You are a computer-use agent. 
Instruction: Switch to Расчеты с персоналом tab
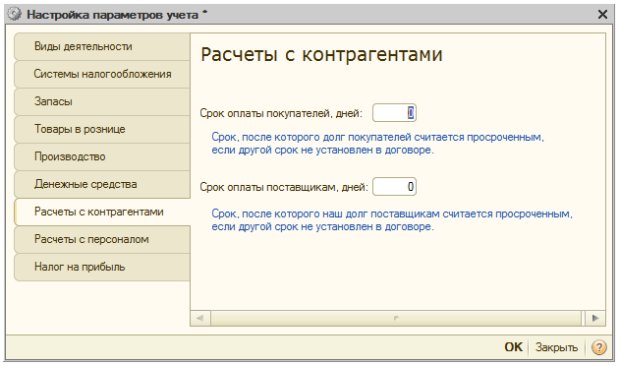pos(102,240)
